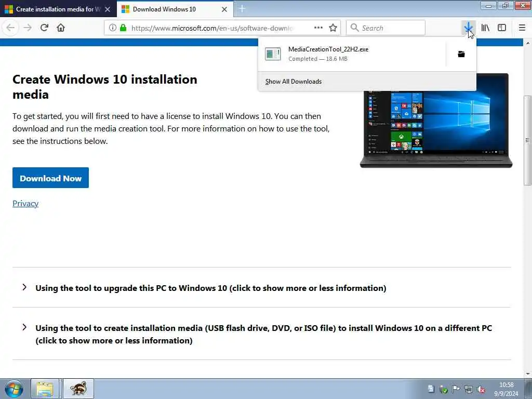Open the Privacy link
The height and width of the screenshot is (399, 532).
click(x=25, y=203)
